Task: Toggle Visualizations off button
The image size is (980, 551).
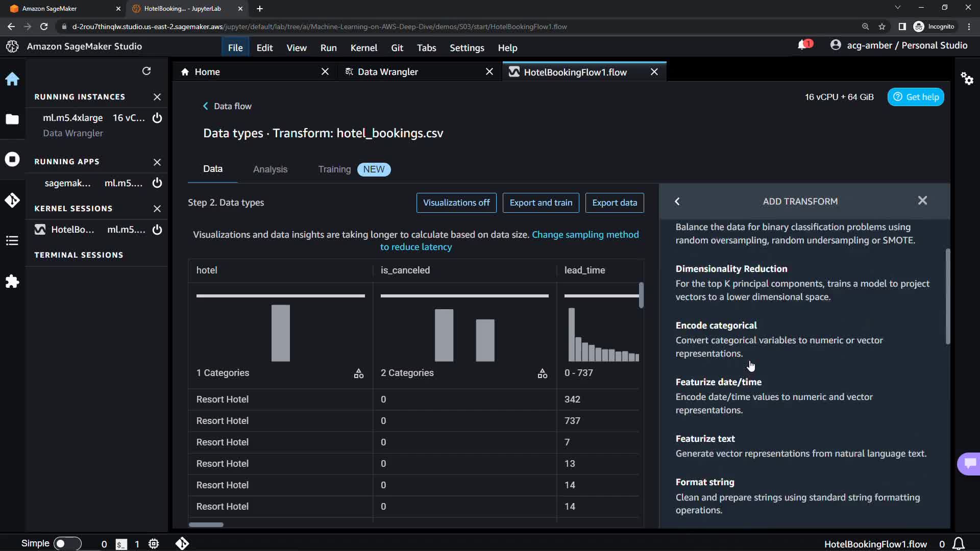Action: tap(456, 203)
